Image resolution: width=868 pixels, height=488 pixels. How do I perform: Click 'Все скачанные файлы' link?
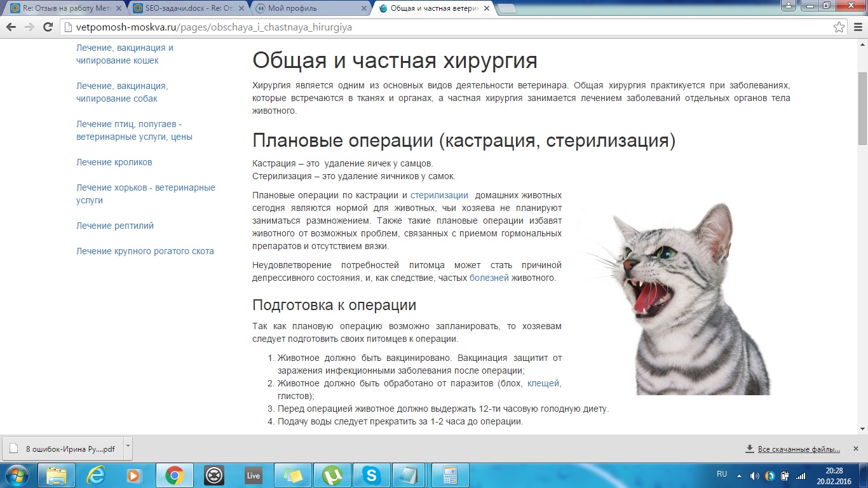click(x=799, y=449)
